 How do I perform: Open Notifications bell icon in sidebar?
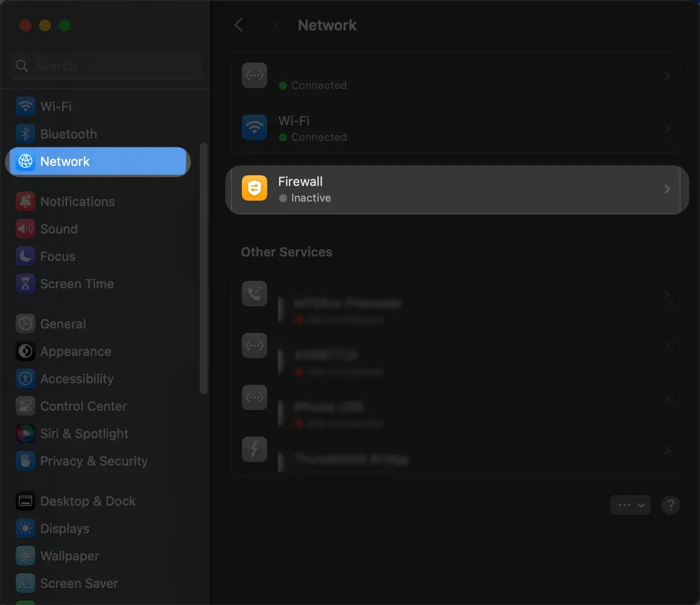pos(25,201)
